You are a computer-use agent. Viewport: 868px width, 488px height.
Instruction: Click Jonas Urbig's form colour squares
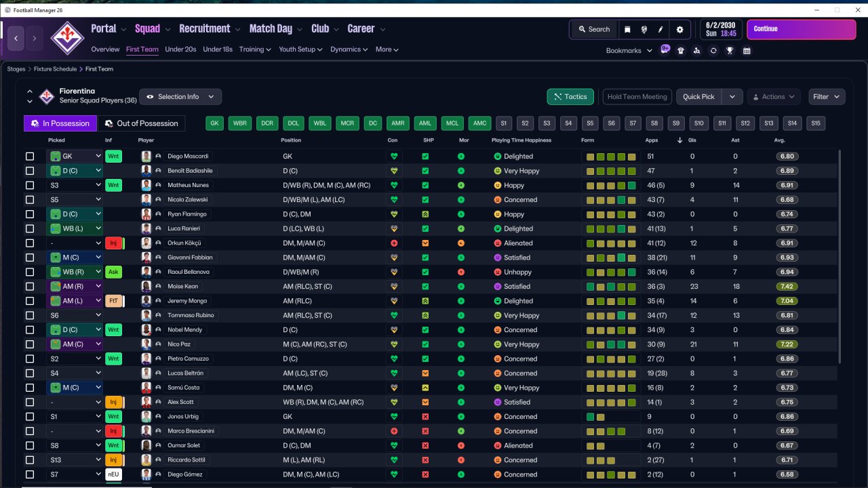click(x=595, y=417)
